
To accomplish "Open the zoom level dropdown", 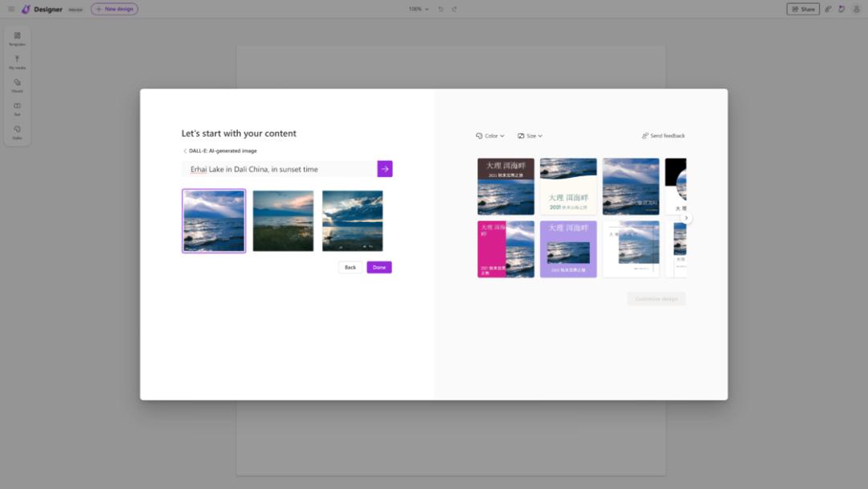I will 419,9.
